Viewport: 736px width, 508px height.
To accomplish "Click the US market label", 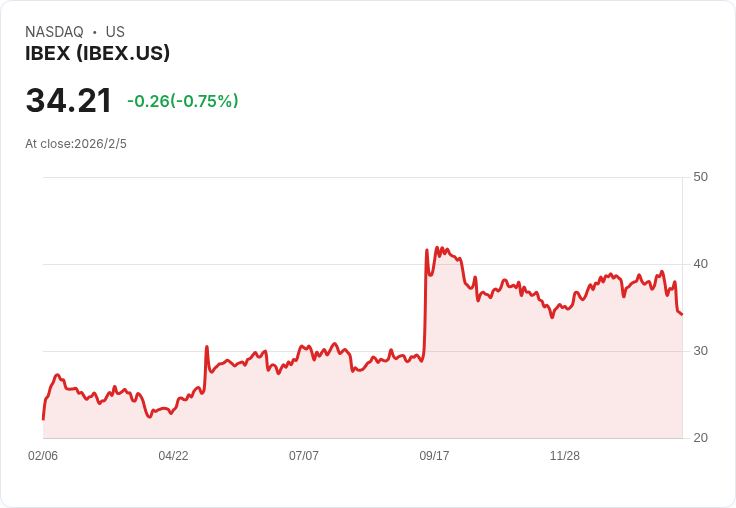I will pos(115,32).
